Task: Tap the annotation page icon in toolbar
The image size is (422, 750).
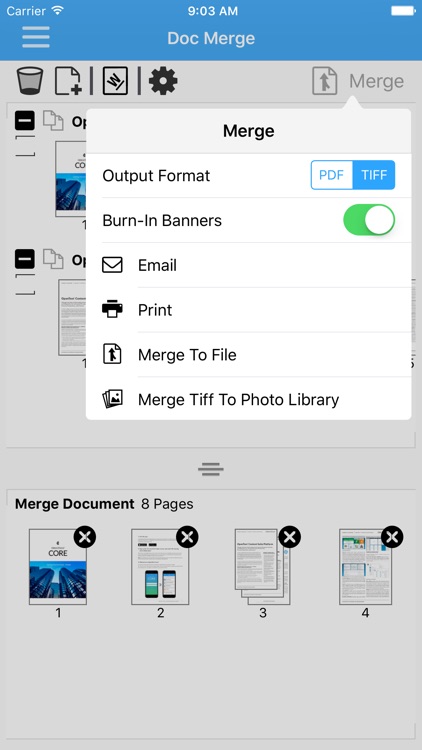Action: tap(115, 81)
